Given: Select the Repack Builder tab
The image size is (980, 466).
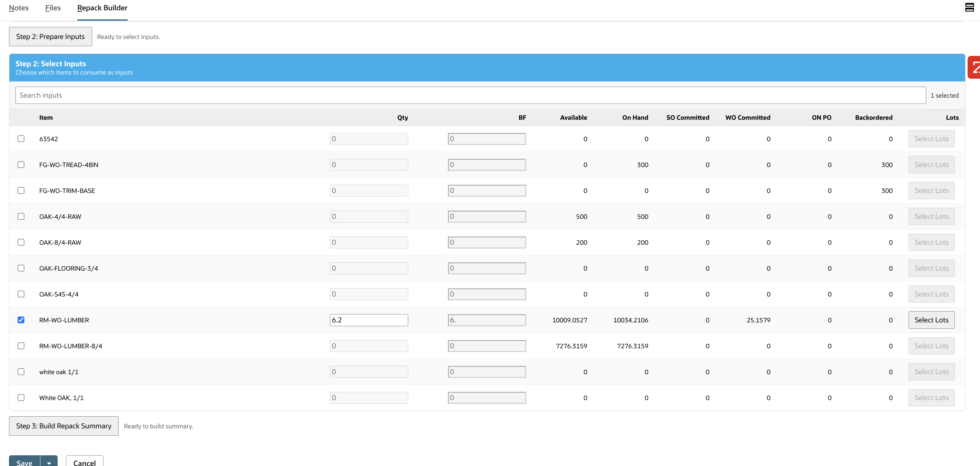Looking at the screenshot, I should pyautogui.click(x=102, y=8).
